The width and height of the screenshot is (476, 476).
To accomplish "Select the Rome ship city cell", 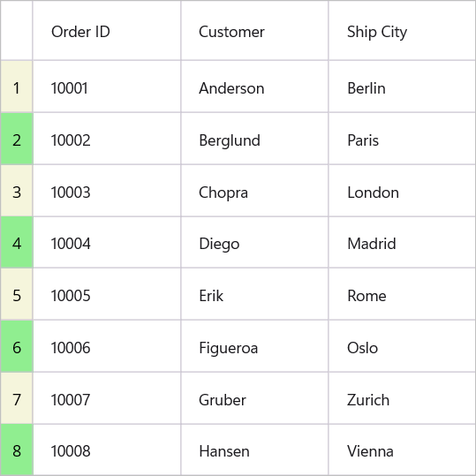I will tap(402, 294).
